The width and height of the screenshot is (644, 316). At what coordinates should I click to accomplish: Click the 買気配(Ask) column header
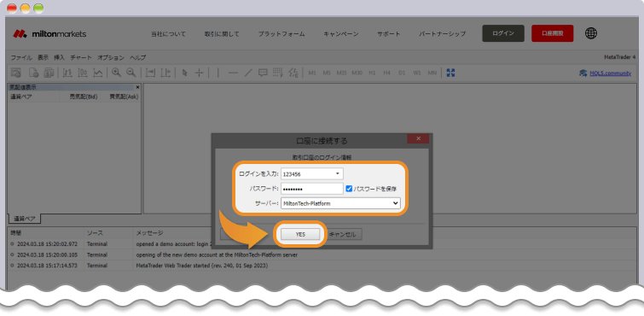pos(124,97)
